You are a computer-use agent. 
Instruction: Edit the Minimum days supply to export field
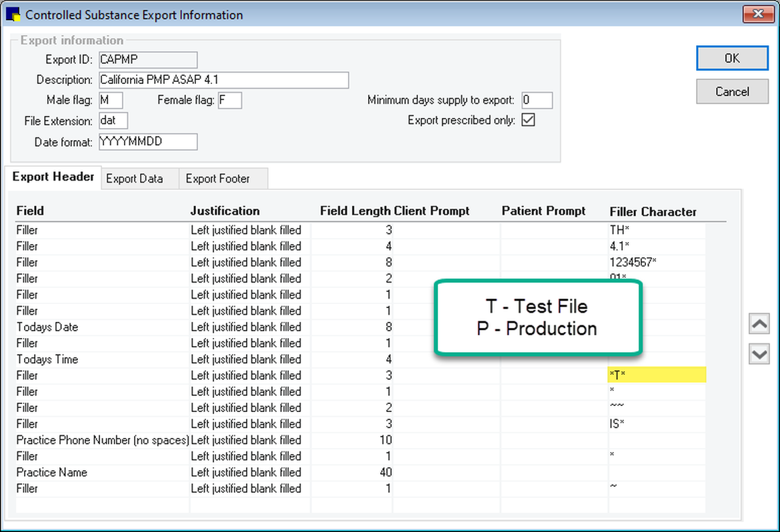point(537,100)
